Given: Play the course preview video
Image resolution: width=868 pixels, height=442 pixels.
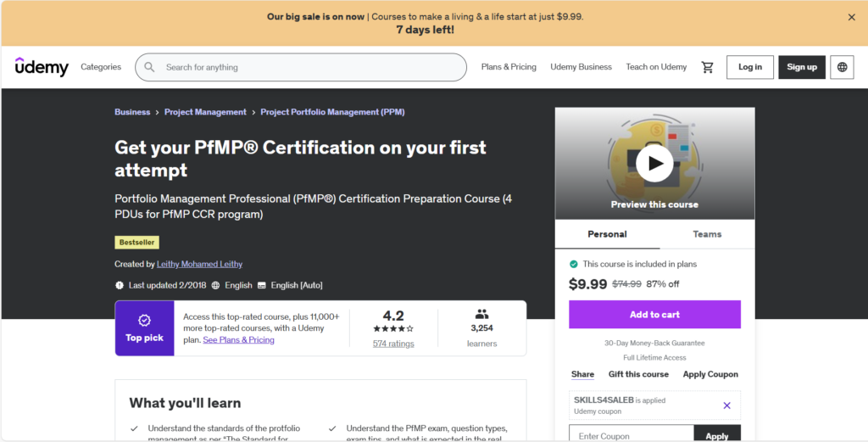Looking at the screenshot, I should tap(654, 164).
